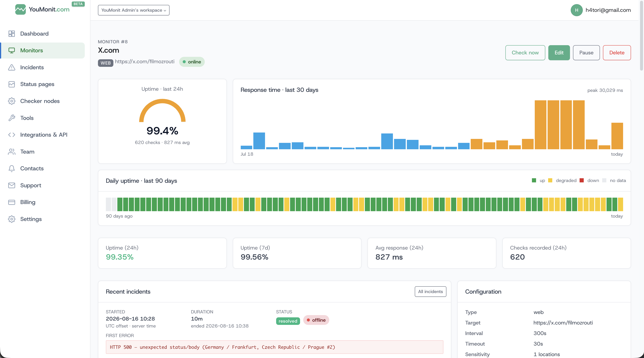Click the Contacts bell icon
The height and width of the screenshot is (358, 644).
pyautogui.click(x=11, y=168)
